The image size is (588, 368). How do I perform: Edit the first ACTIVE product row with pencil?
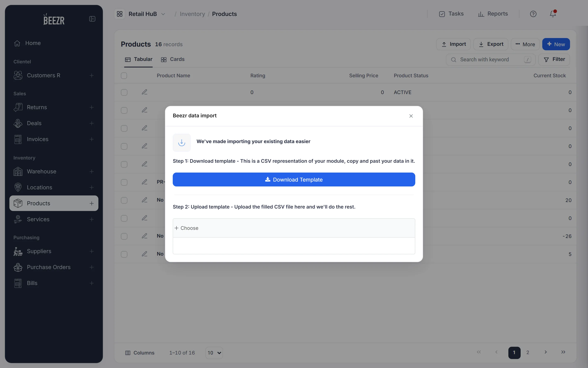tap(145, 92)
